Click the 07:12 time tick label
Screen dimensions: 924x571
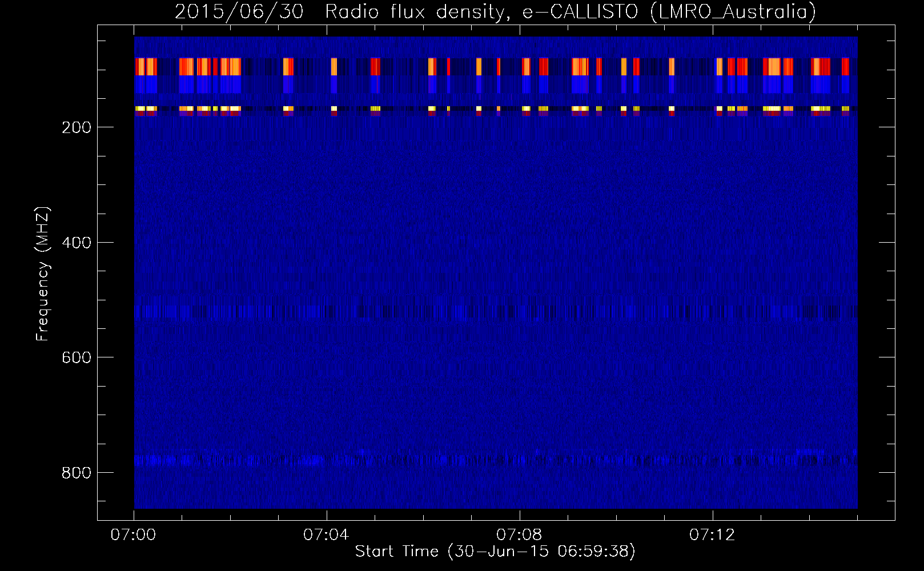(x=712, y=534)
